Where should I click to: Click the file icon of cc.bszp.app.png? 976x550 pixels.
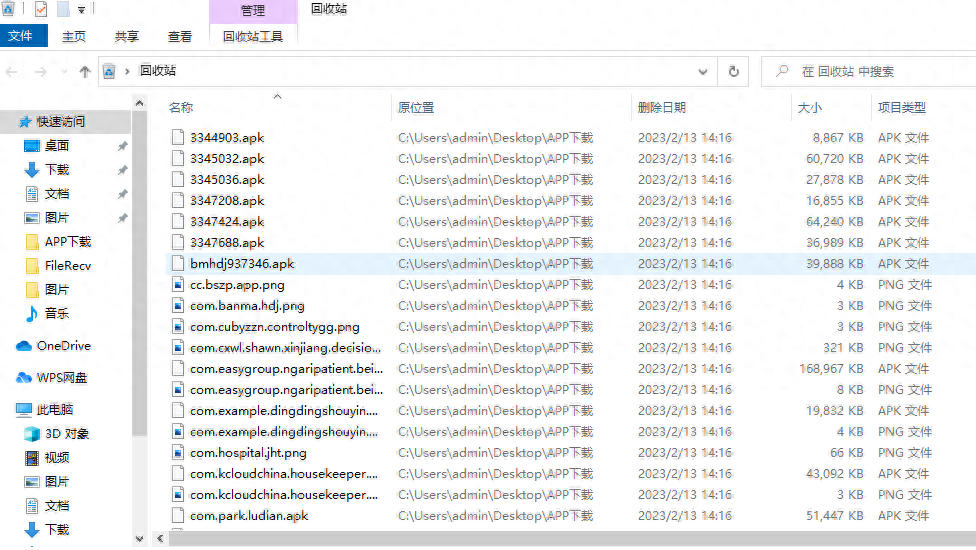(178, 285)
